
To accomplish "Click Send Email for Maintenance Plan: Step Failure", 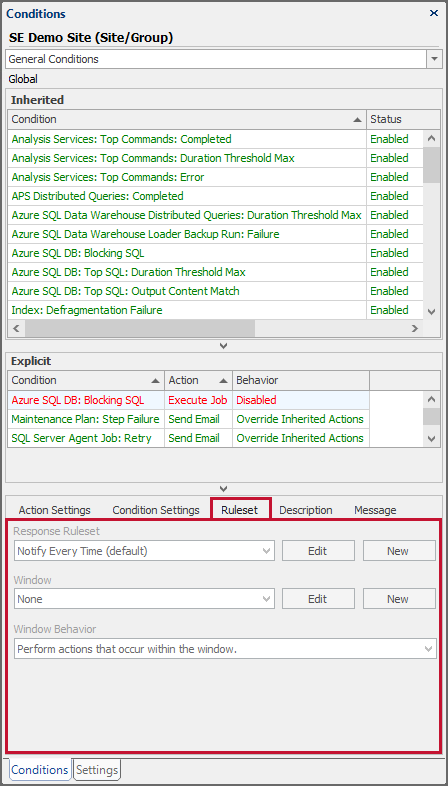I will click(x=198, y=419).
